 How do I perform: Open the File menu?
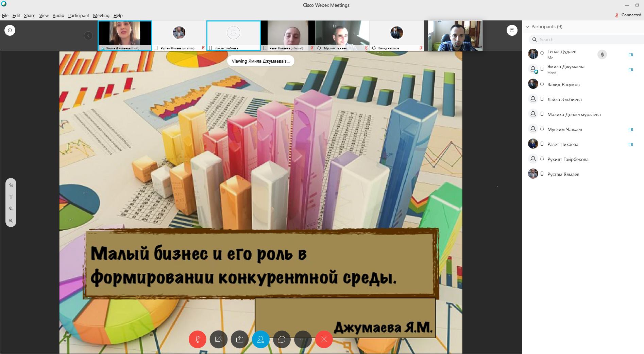pyautogui.click(x=5, y=15)
